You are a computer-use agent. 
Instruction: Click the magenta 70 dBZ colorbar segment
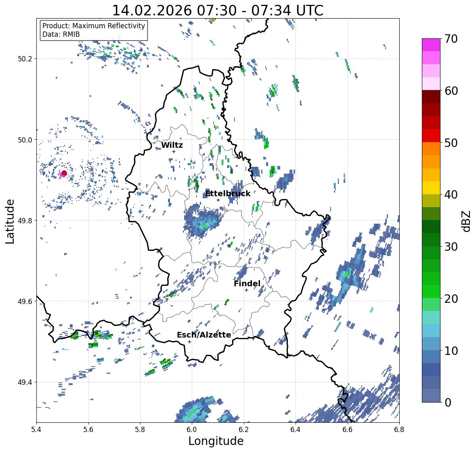[431, 45]
